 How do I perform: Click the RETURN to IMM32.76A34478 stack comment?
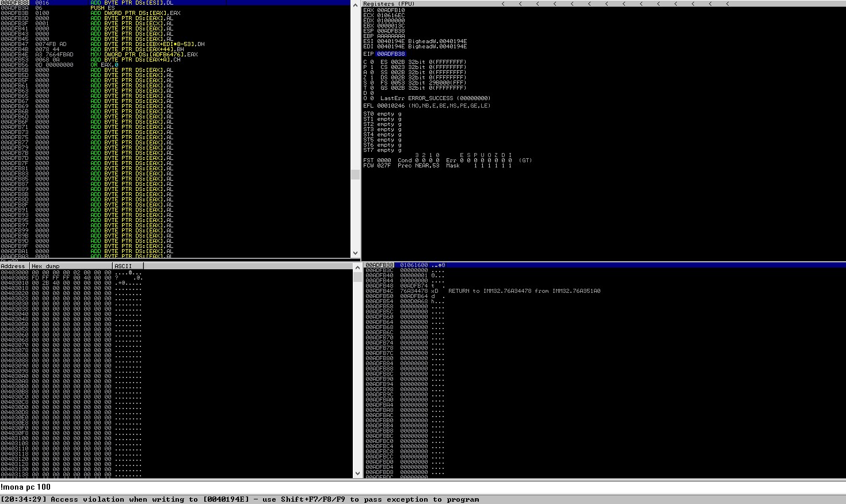click(x=524, y=291)
